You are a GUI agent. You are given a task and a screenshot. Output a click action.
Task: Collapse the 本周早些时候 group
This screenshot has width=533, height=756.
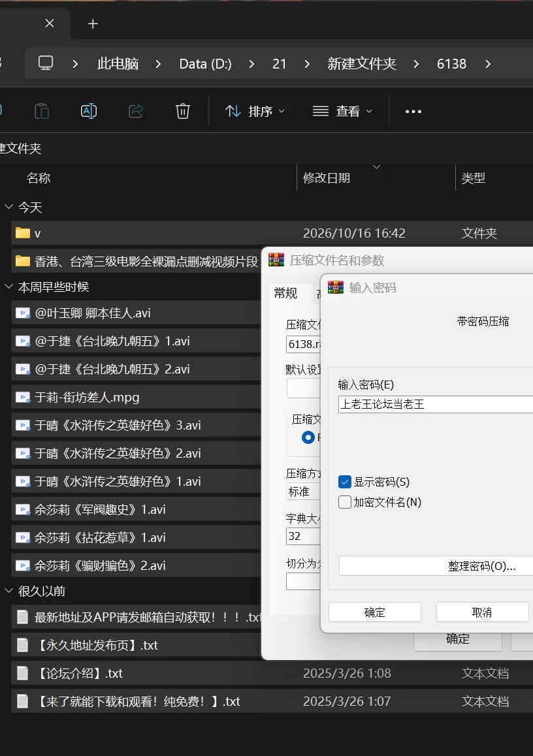8,287
